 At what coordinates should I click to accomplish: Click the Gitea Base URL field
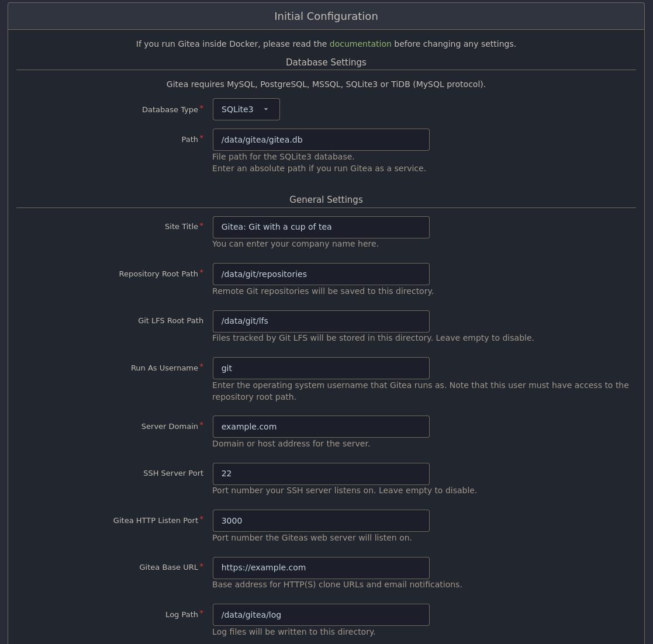(321, 567)
